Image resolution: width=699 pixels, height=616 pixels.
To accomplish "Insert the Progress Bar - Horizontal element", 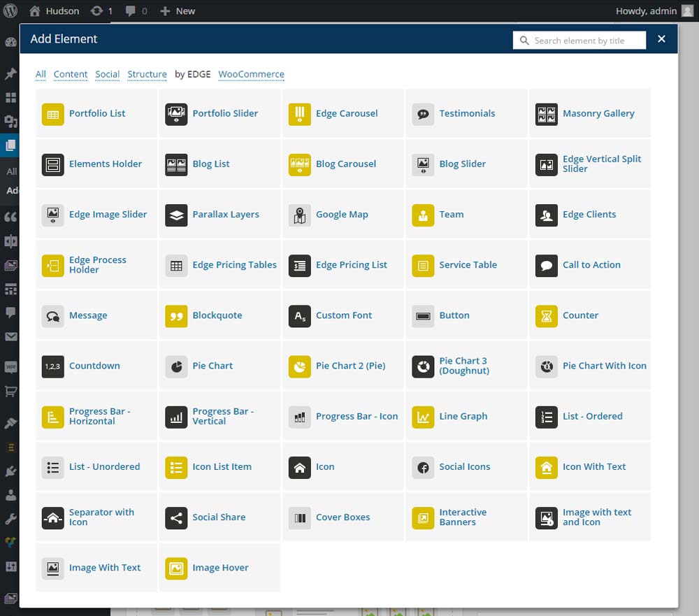I will (96, 416).
